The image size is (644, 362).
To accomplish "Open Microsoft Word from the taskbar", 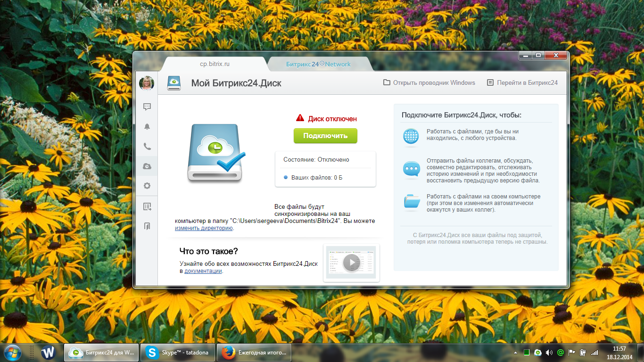I will pos(49,352).
